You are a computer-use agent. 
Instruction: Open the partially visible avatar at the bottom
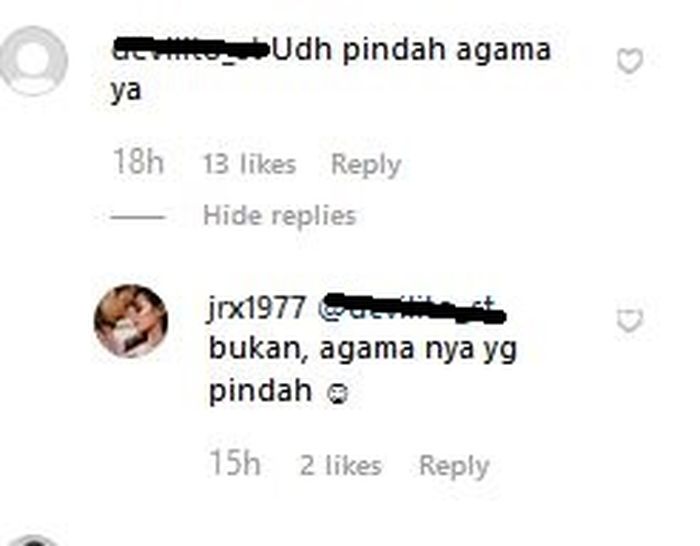click(33, 540)
